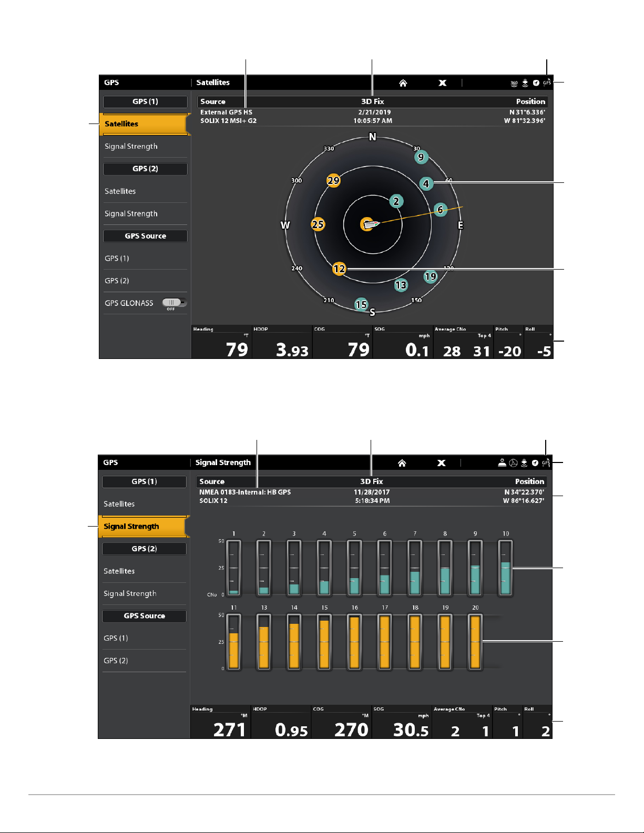The height and width of the screenshot is (833, 644).
Task: Select Satellites under GPS (2), bottom screen
Action: pyautogui.click(x=144, y=571)
